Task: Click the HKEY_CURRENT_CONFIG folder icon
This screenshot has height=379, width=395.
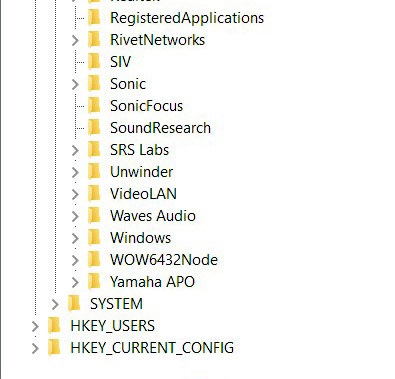Action: [x=54, y=347]
